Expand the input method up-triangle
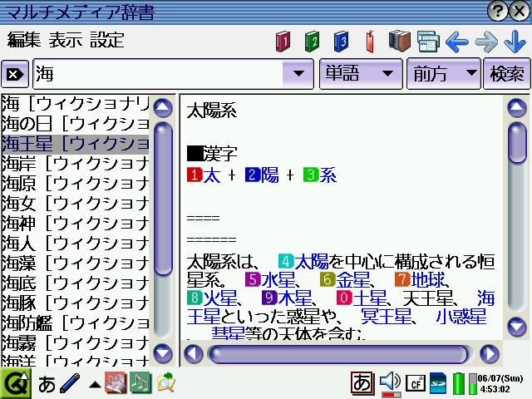532x399 pixels. 95,385
